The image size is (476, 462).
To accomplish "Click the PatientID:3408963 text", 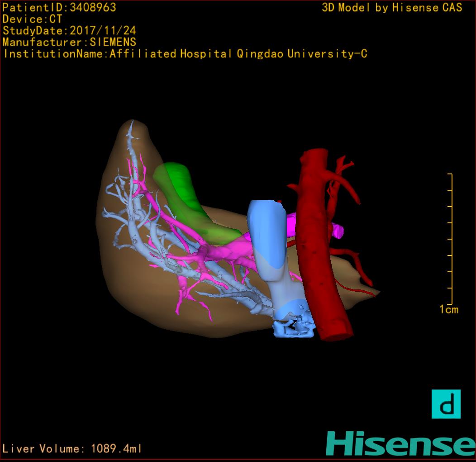I will 59,8.
